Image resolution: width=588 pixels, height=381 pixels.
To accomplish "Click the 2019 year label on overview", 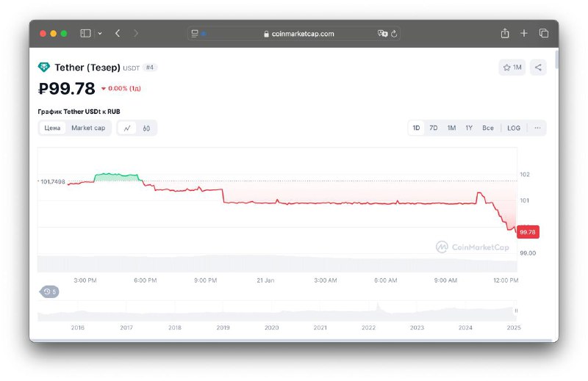I will 223,327.
